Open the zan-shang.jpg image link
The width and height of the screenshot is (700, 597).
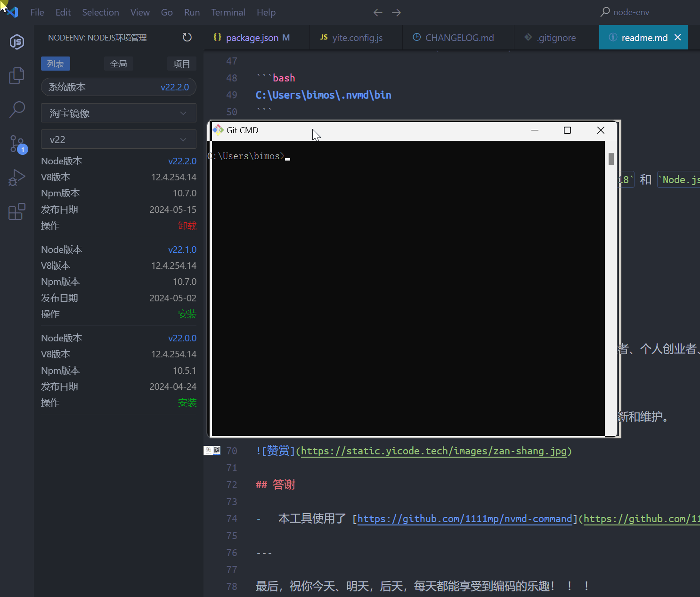[433, 451]
